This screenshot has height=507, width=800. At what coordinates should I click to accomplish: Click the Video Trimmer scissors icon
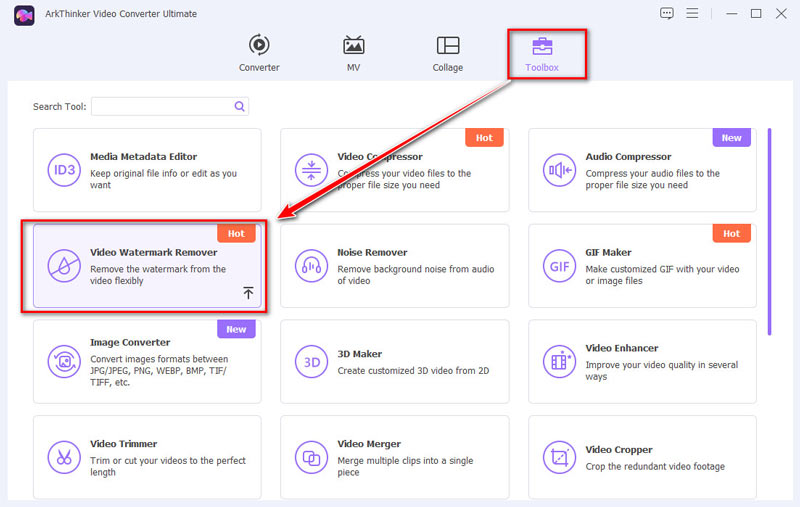point(64,458)
